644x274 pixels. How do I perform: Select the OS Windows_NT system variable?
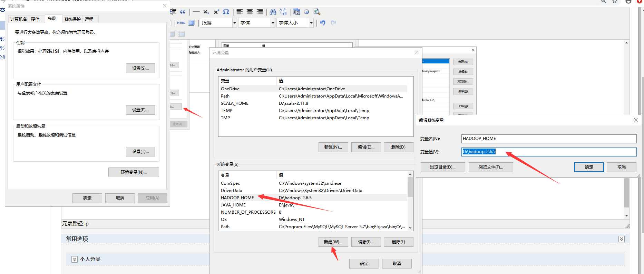point(313,220)
